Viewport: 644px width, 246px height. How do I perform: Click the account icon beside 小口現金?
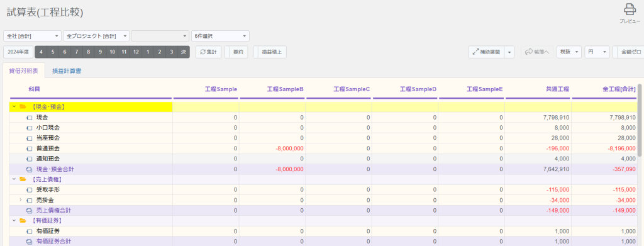click(x=29, y=128)
